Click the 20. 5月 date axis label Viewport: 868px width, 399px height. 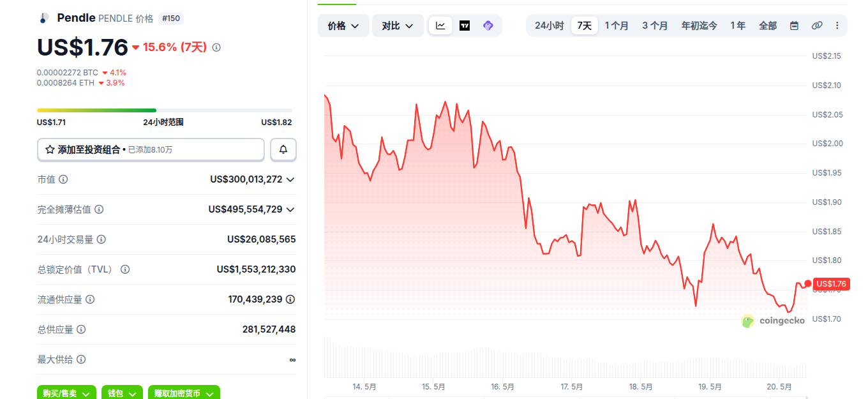[x=779, y=387]
